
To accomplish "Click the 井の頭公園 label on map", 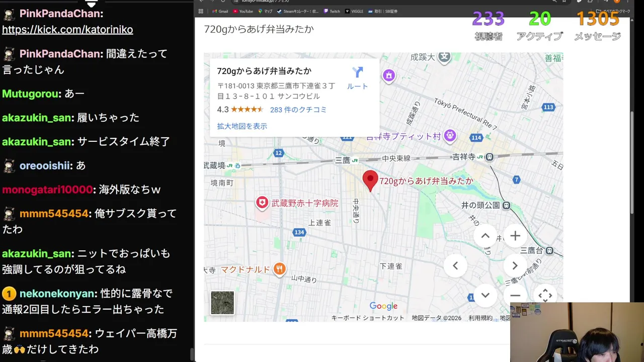I will (x=480, y=205).
